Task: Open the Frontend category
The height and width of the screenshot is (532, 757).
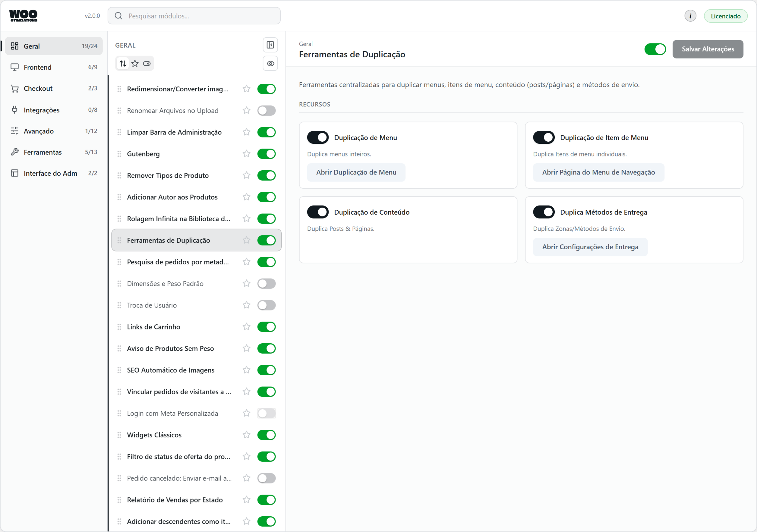Action: (54, 67)
